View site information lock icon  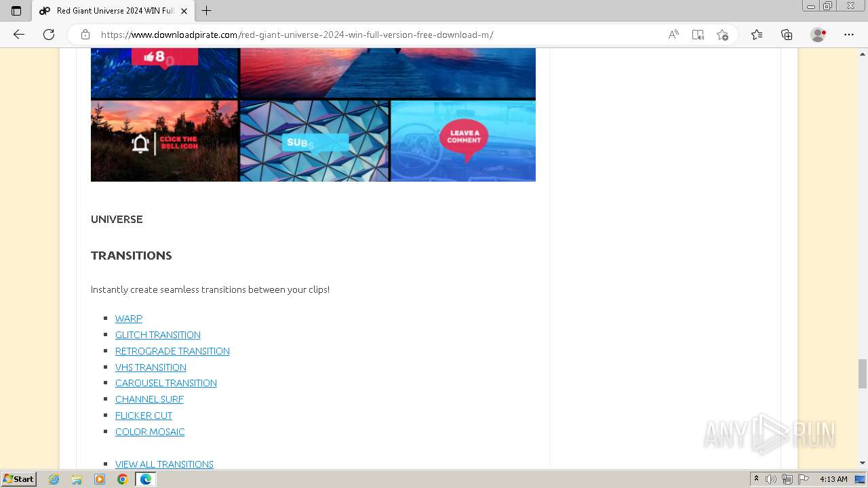pos(85,35)
